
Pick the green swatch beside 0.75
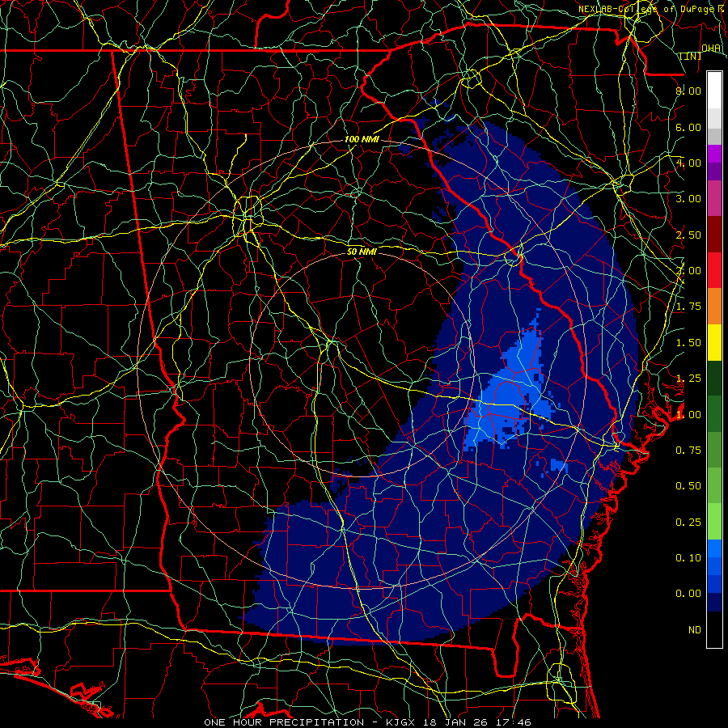point(714,450)
